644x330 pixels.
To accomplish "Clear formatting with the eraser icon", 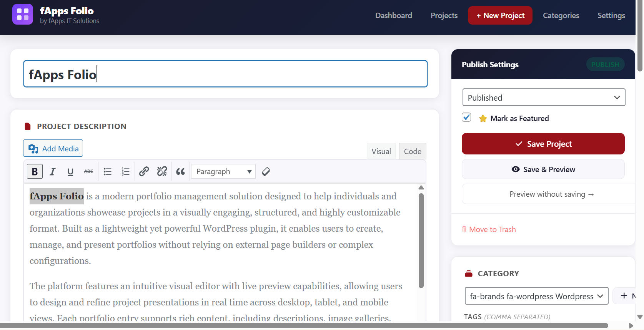I will click(x=266, y=171).
